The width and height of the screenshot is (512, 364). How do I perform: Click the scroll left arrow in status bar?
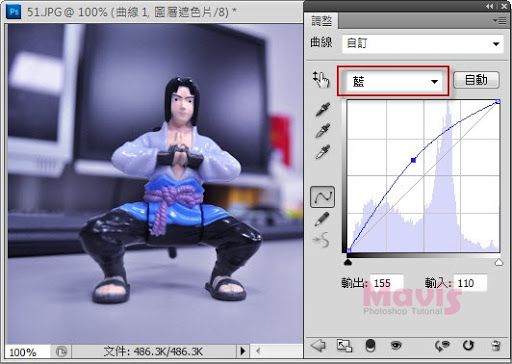tap(258, 351)
